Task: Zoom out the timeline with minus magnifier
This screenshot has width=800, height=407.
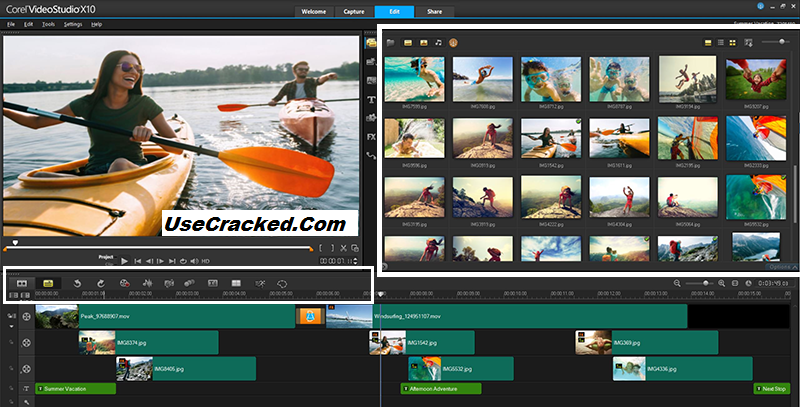Action: (x=677, y=283)
